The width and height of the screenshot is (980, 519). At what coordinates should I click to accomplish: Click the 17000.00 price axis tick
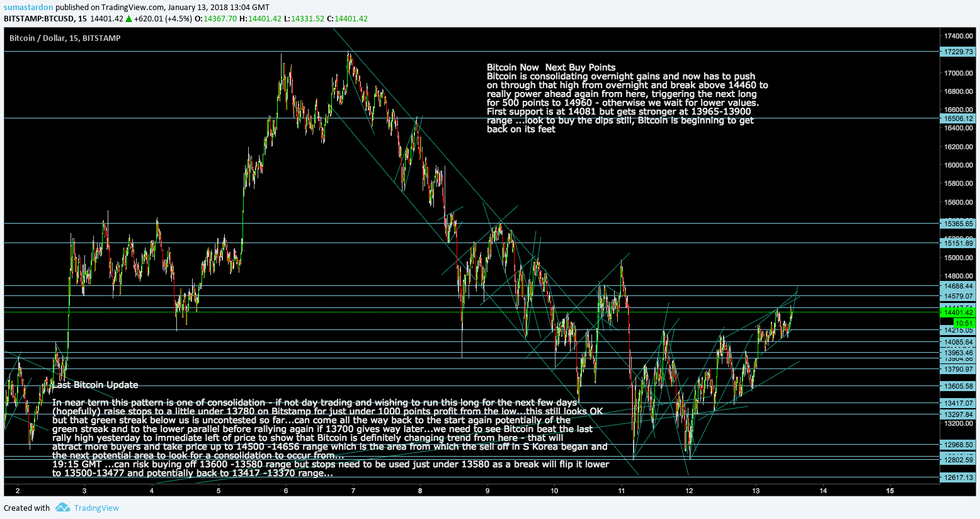pos(958,73)
